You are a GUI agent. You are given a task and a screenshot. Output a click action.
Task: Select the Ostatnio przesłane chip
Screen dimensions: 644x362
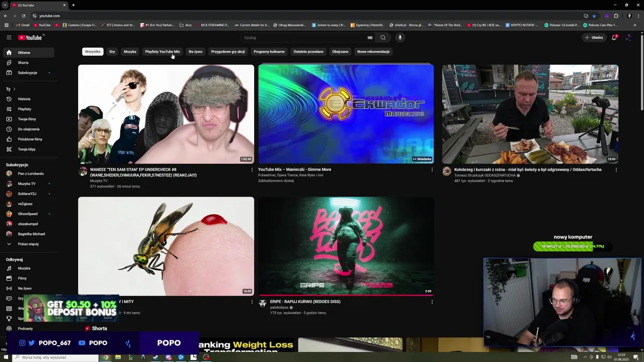pos(308,51)
